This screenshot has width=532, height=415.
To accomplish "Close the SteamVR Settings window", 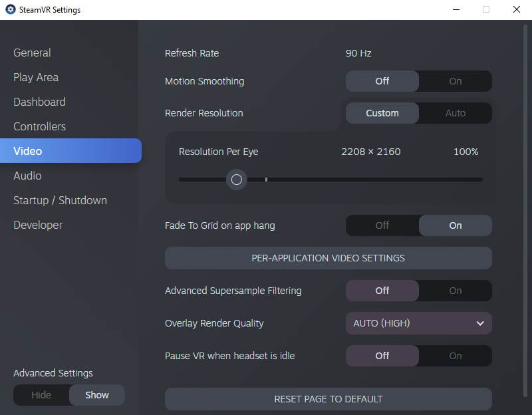I will (517, 9).
